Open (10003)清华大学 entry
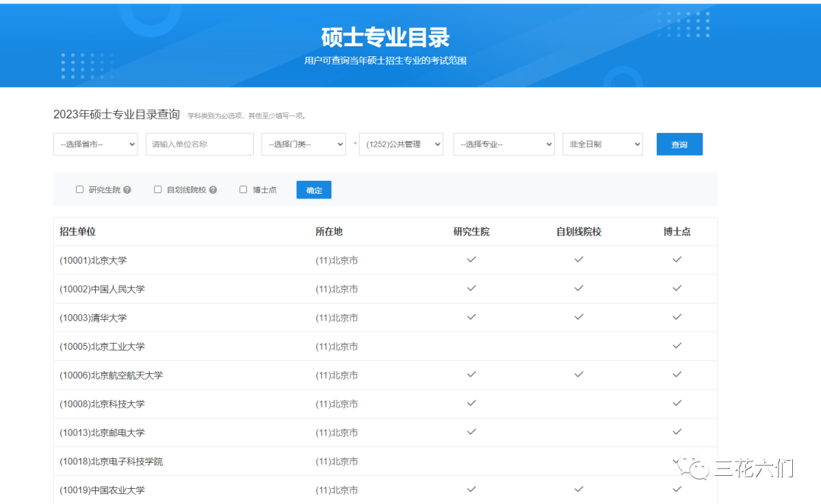Image resolution: width=821 pixels, height=504 pixels. pos(94,318)
